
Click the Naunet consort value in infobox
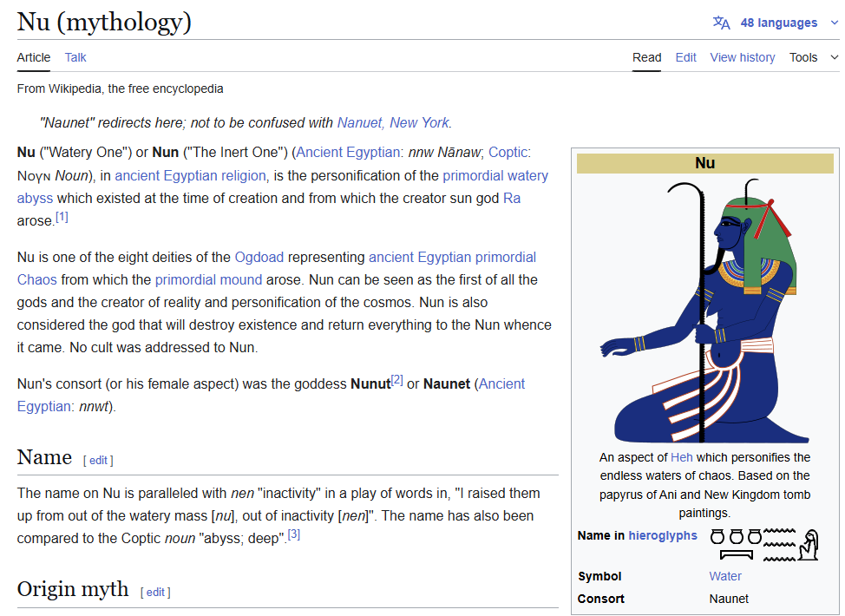(729, 599)
